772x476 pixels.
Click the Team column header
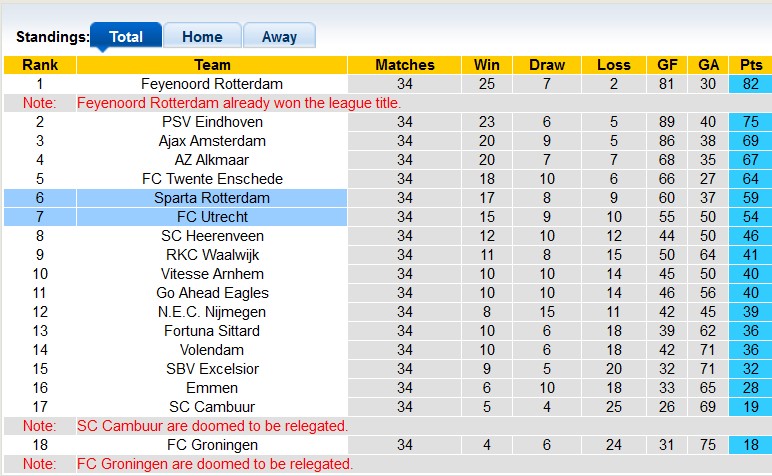pos(212,65)
